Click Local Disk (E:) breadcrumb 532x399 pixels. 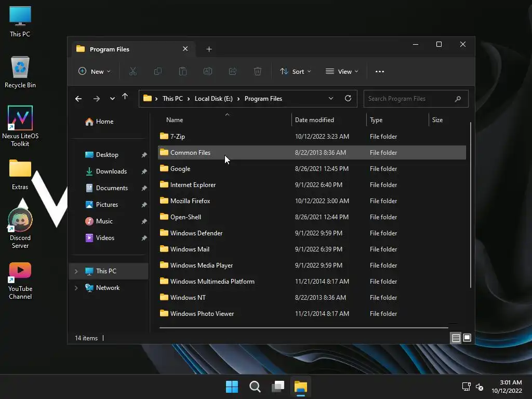[x=214, y=99]
